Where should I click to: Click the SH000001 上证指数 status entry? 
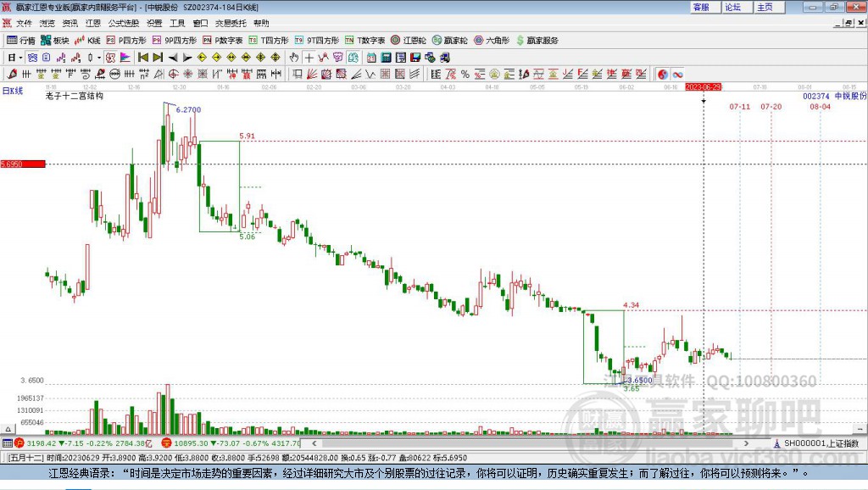pyautogui.click(x=816, y=443)
